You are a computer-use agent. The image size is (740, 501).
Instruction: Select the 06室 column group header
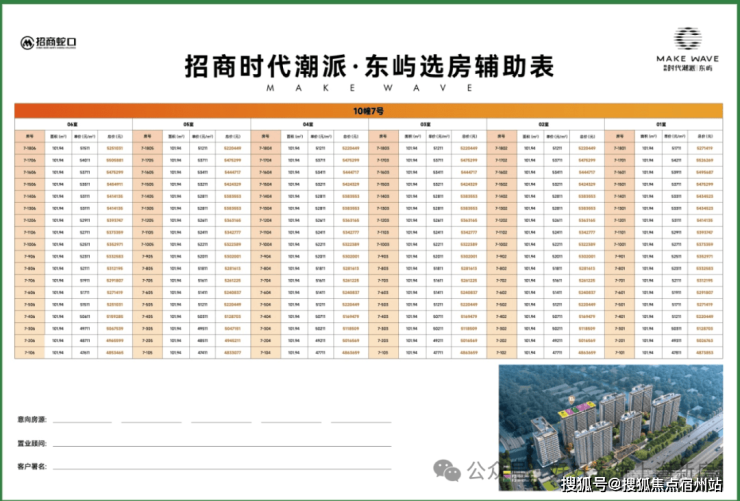(x=73, y=124)
